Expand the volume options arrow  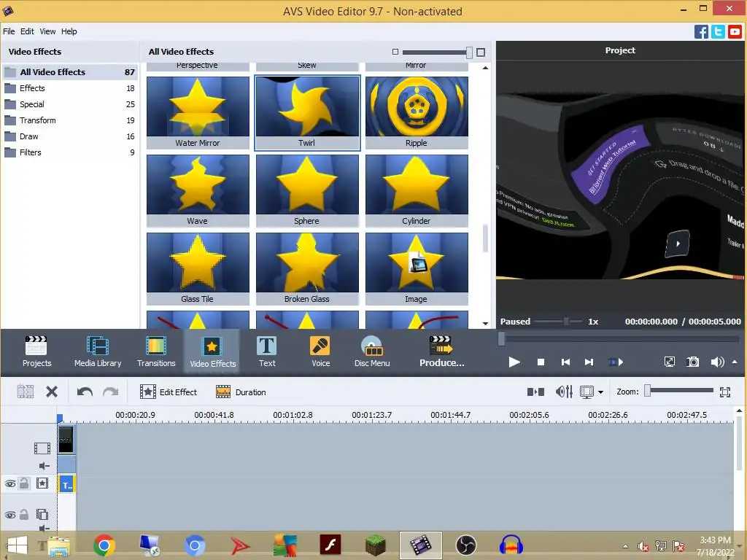click(735, 362)
